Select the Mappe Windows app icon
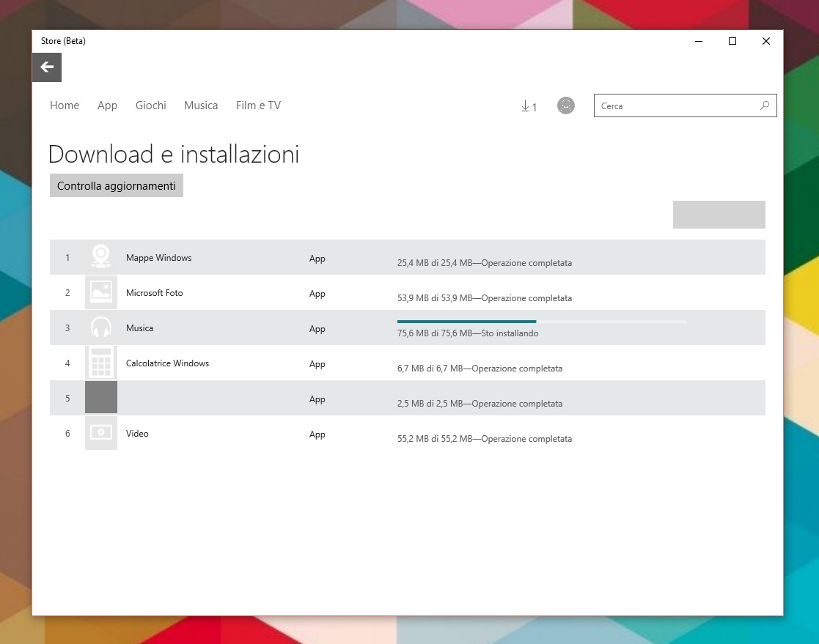Viewport: 819px width, 644px height. 100,257
